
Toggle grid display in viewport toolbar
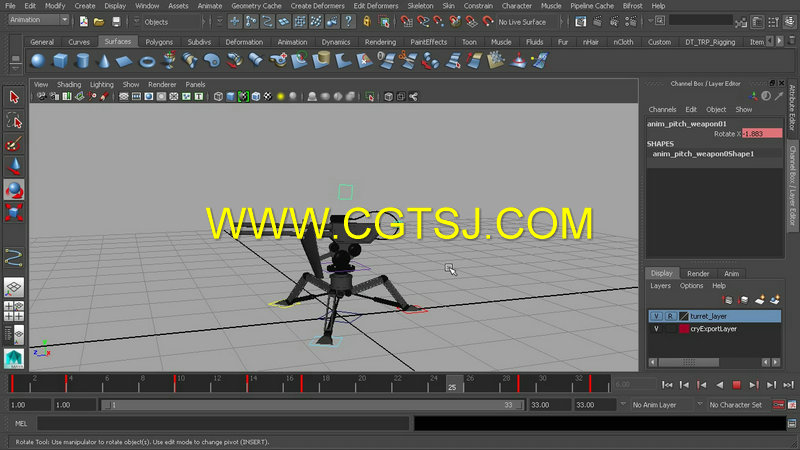tap(123, 96)
